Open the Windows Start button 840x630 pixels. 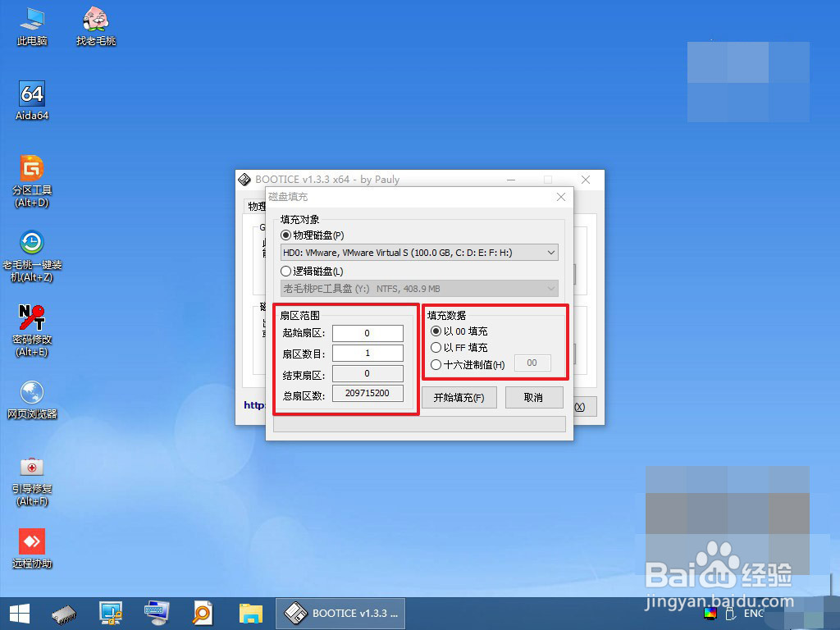coord(20,614)
